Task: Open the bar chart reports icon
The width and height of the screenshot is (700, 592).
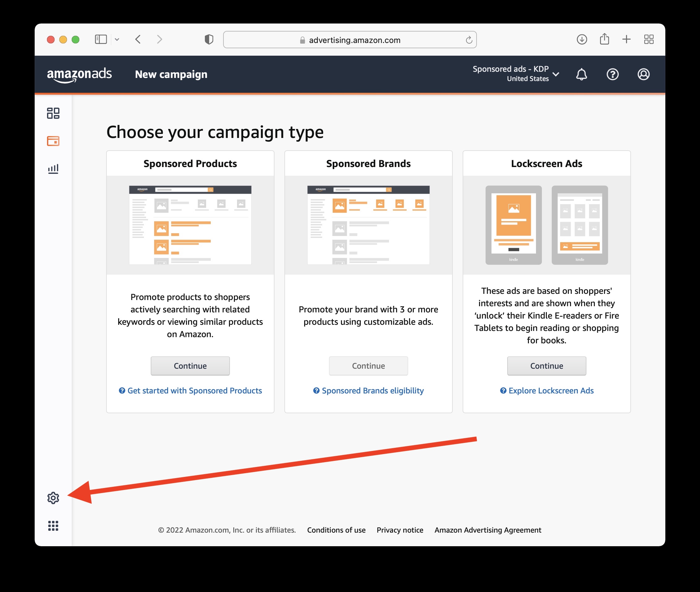Action: [53, 169]
